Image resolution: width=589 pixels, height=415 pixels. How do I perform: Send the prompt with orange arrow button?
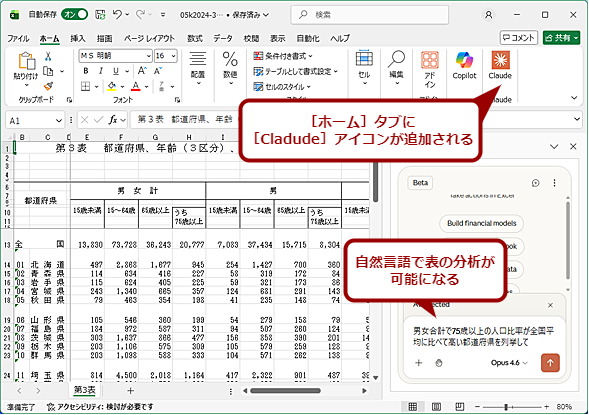tap(550, 362)
